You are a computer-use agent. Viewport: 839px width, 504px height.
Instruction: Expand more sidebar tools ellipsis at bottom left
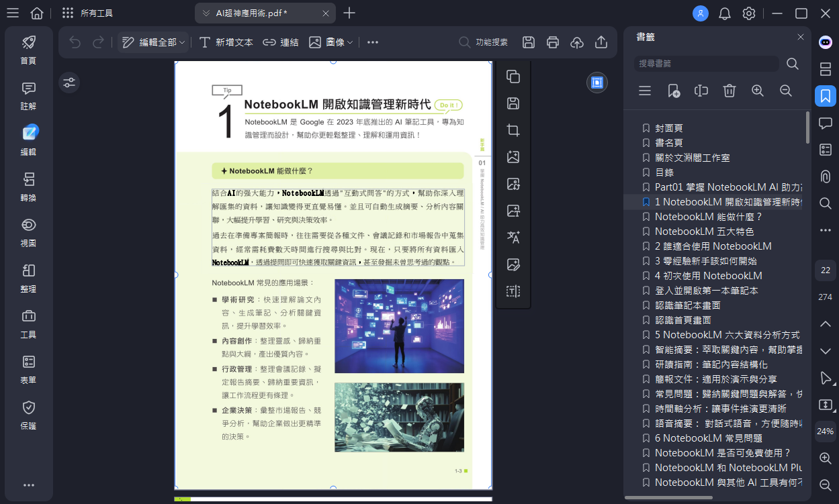coord(28,485)
